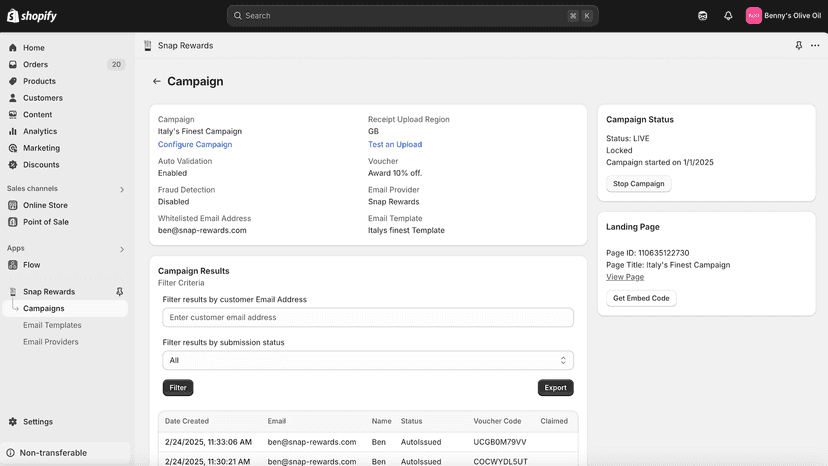Open the notifications bell icon
828x466 pixels.
click(x=728, y=16)
